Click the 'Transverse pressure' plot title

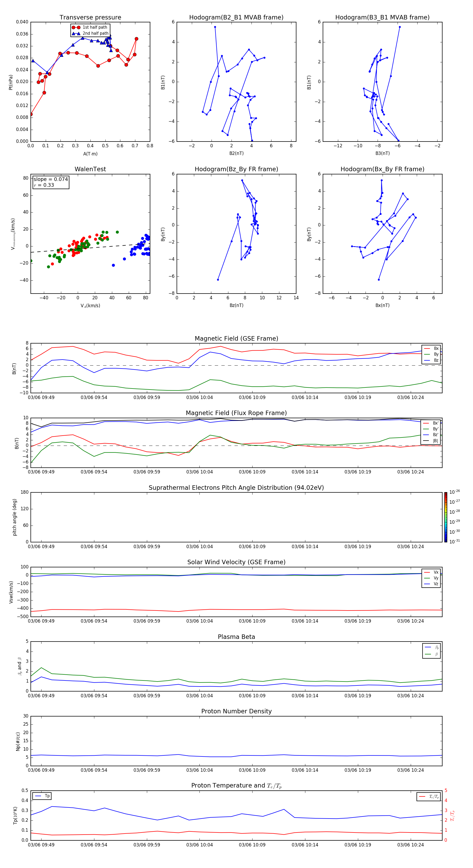click(90, 18)
